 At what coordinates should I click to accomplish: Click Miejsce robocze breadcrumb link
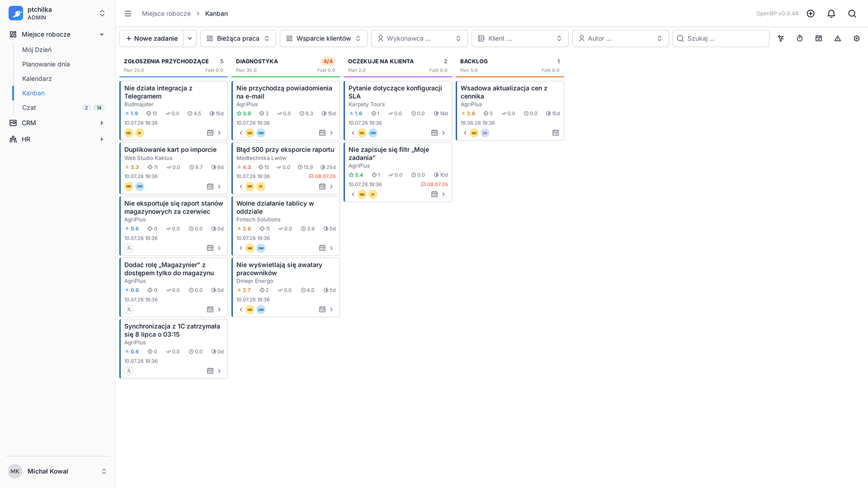[x=167, y=14]
